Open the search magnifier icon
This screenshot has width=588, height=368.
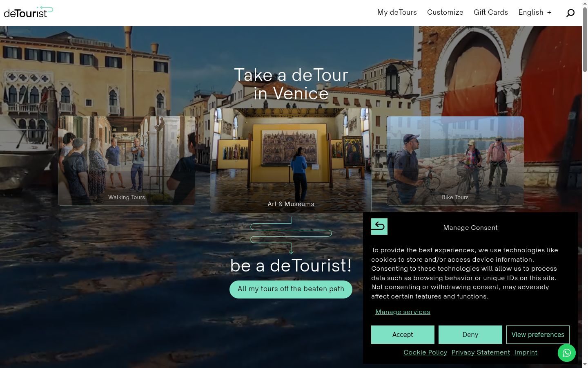click(x=570, y=13)
